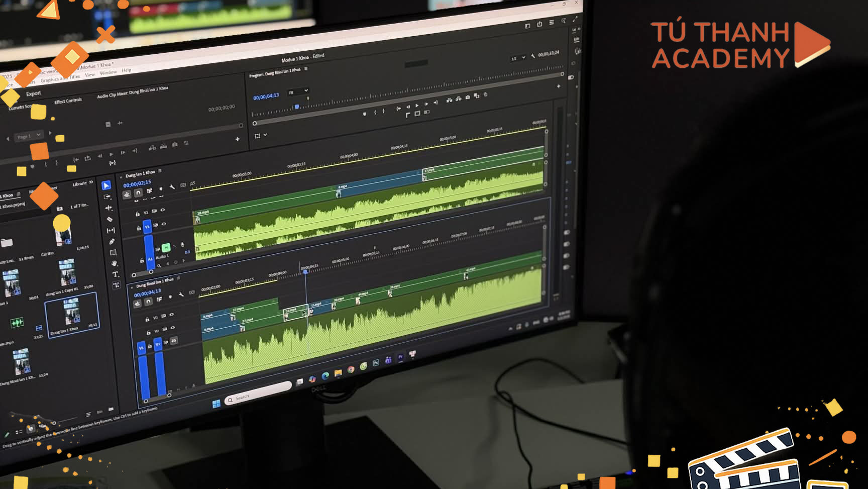Open the Window menu
The width and height of the screenshot is (868, 489).
pos(108,73)
